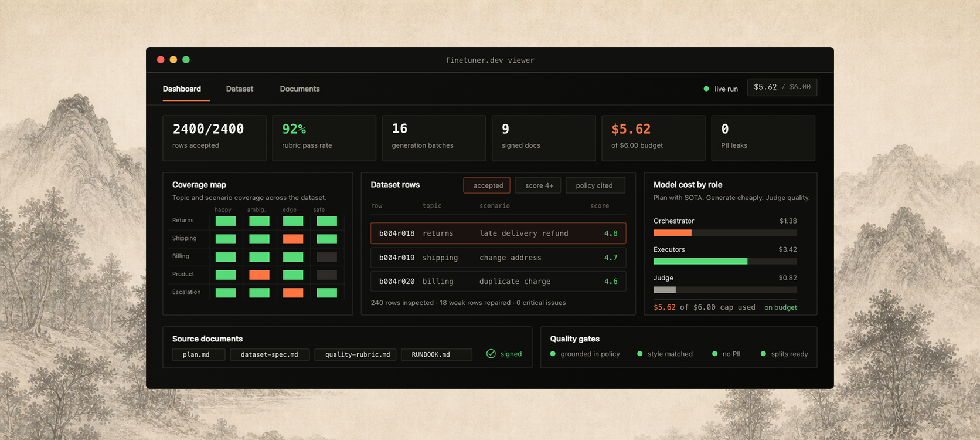Viewport: 980px width, 440px height.
Task: Select the accepted filter chip
Action: [487, 185]
